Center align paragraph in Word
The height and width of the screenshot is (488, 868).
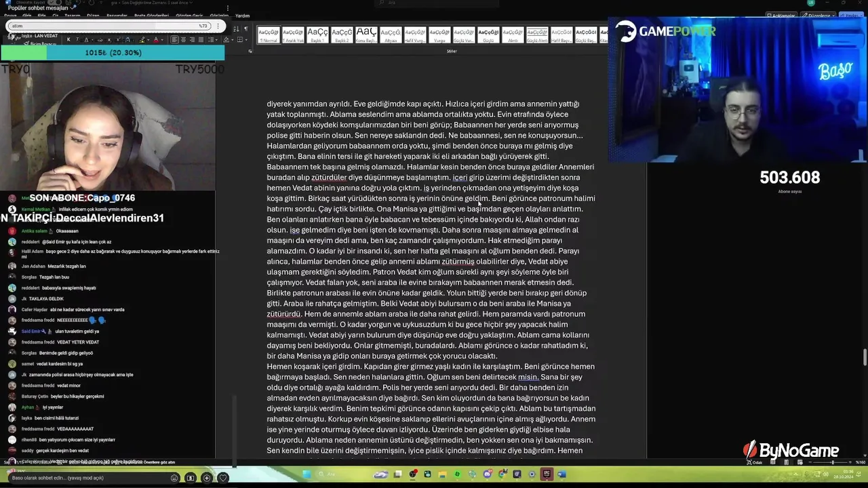tap(183, 39)
